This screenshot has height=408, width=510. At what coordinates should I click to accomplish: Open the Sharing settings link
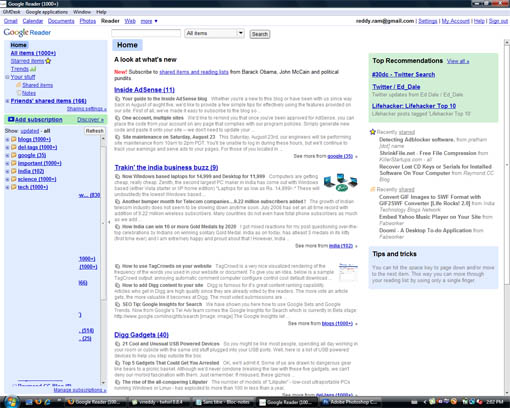87,109
